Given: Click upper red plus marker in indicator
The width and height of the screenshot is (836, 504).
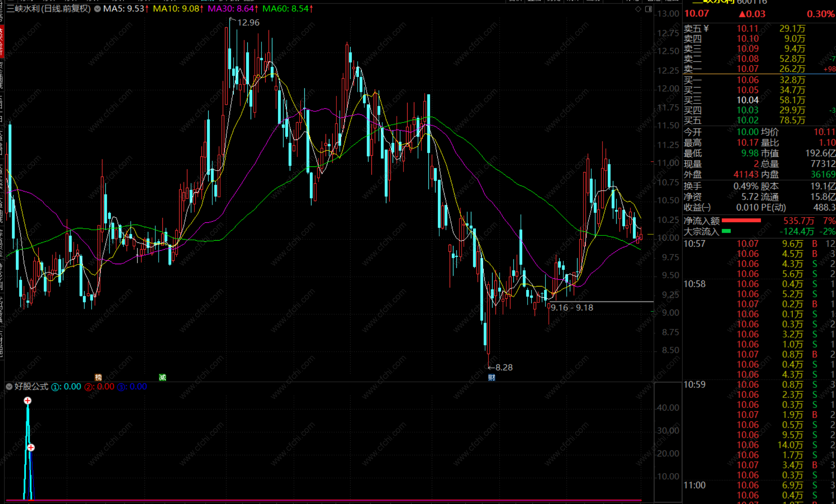Looking at the screenshot, I should 28,401.
